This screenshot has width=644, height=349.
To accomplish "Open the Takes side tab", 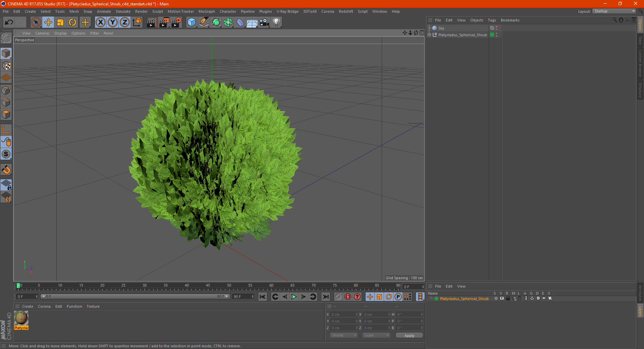I will coord(640,40).
